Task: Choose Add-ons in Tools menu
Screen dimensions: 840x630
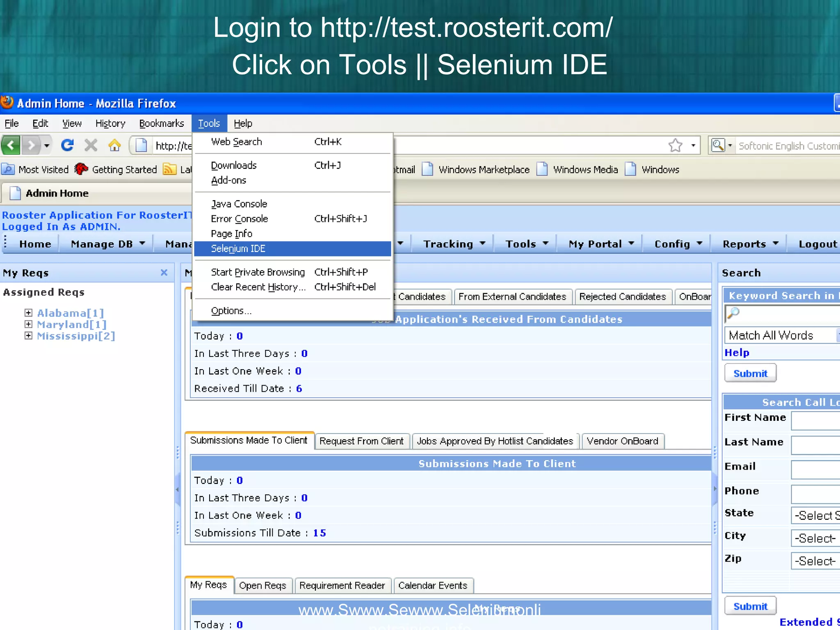Action: 292,180
